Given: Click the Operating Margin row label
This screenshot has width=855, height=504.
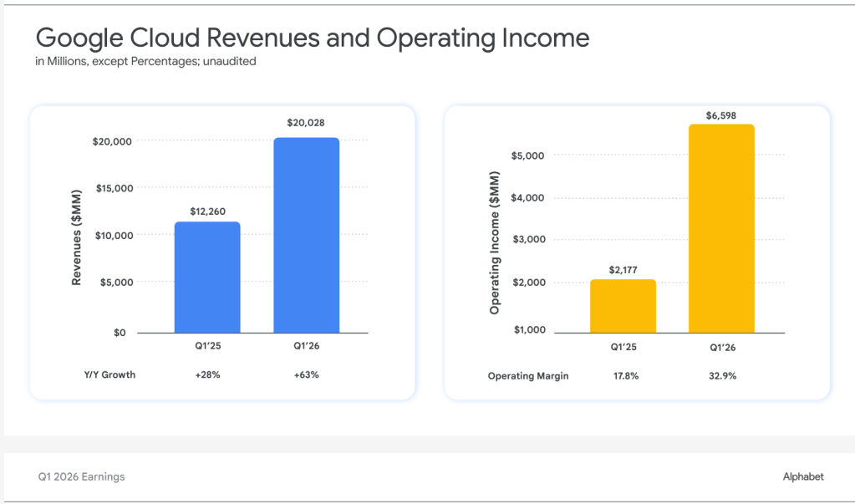Looking at the screenshot, I should (528, 376).
